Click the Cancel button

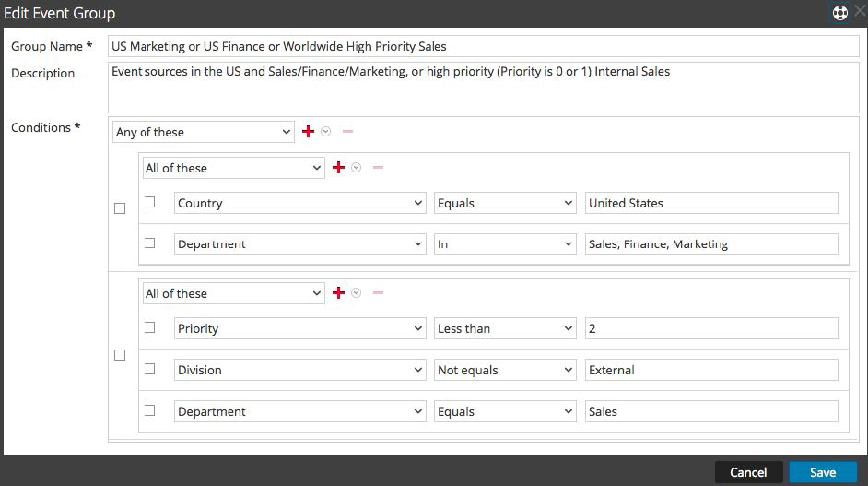coord(748,472)
